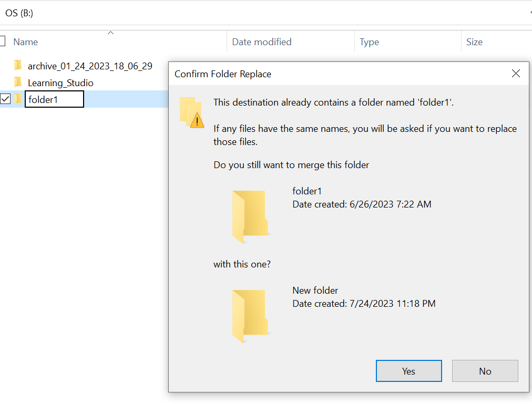The width and height of the screenshot is (532, 404).
Task: Select the Learning_Studio folder name
Action: pyautogui.click(x=60, y=83)
